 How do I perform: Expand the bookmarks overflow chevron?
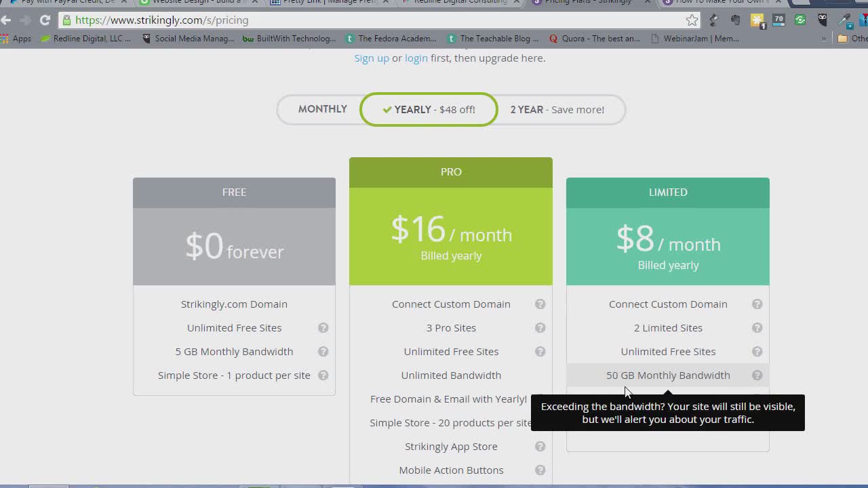pos(824,39)
